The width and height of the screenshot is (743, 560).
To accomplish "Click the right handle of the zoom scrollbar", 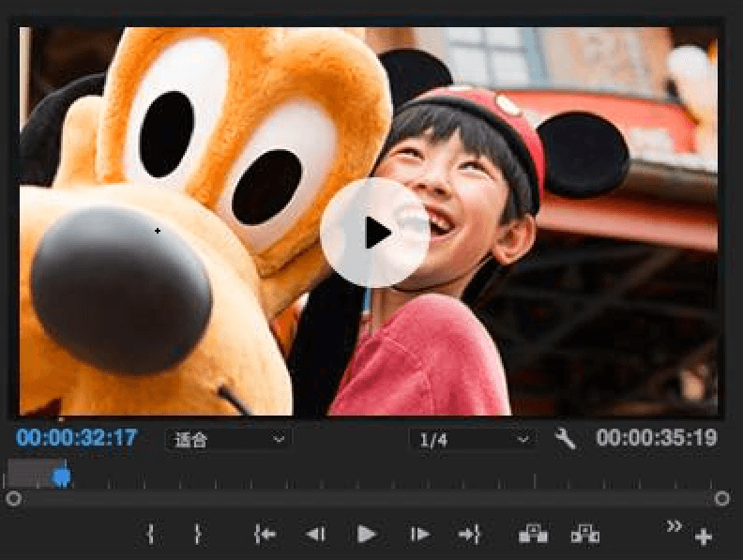I will coord(721,498).
